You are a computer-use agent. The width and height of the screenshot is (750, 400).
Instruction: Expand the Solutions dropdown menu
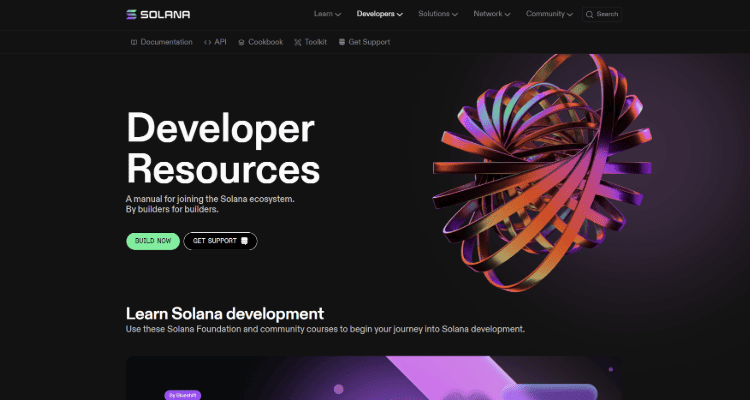[438, 14]
